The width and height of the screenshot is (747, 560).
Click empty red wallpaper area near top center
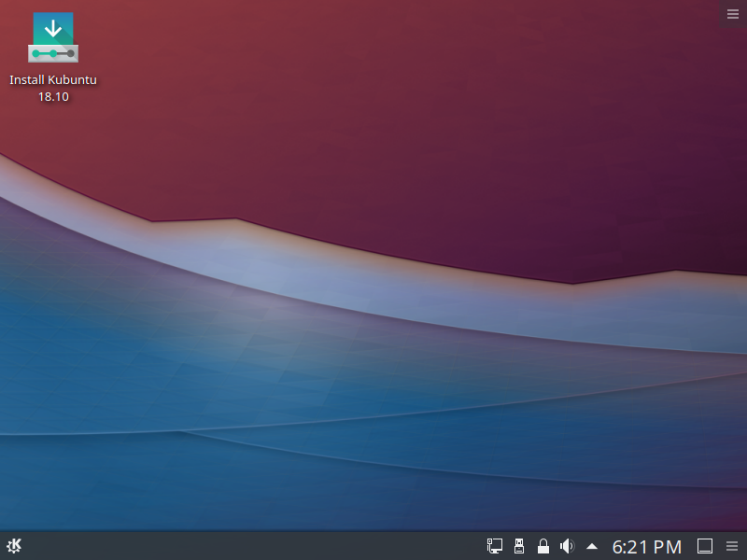pos(373,75)
